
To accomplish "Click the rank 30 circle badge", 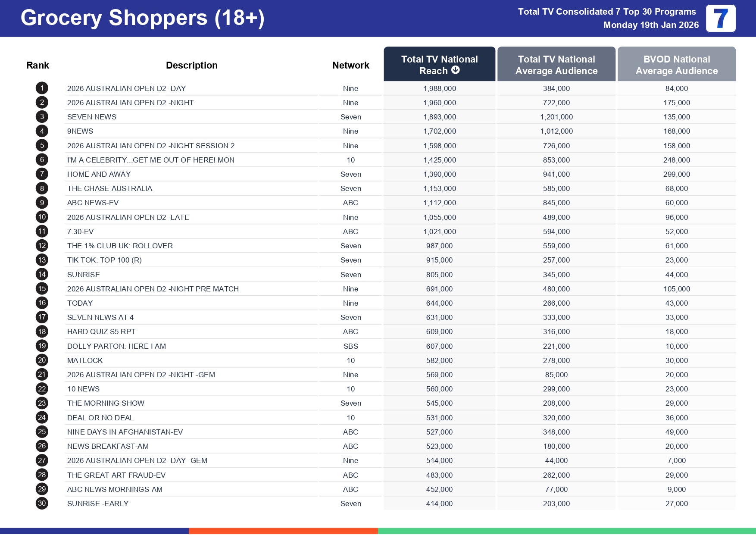I will [42, 503].
